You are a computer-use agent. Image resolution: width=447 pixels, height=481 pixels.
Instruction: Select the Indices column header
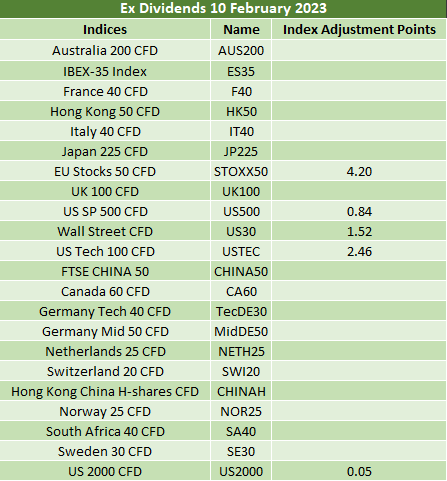(105, 30)
